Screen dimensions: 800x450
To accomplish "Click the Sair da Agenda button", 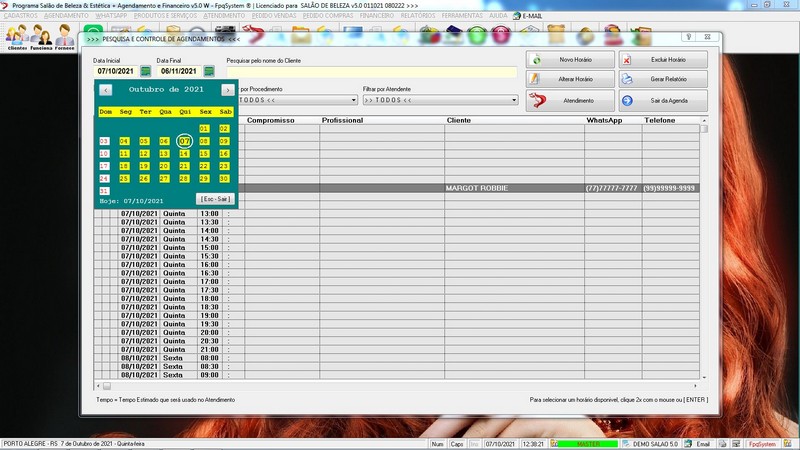I will [x=663, y=101].
